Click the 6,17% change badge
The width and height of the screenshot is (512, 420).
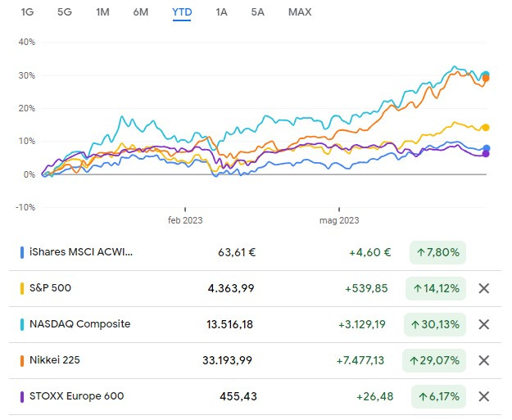coord(438,396)
